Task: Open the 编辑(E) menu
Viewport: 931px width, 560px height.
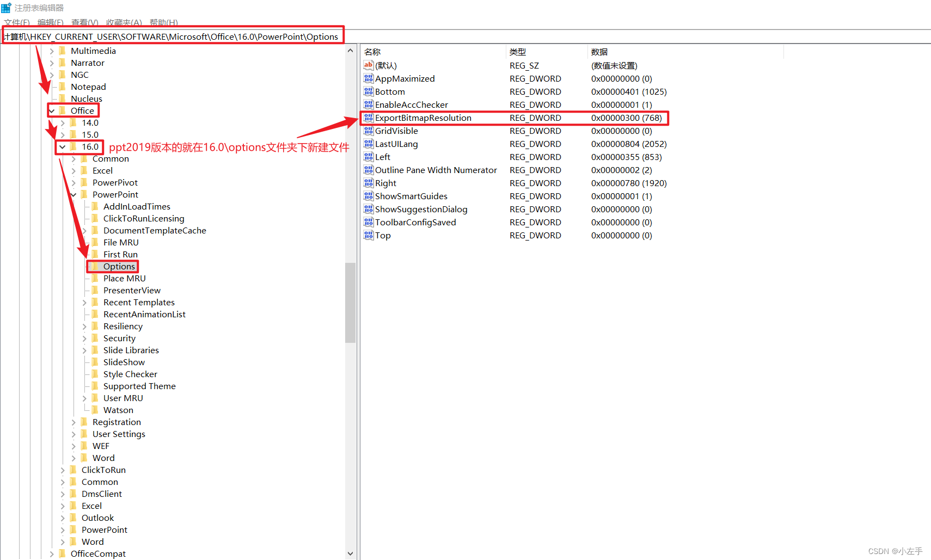Action: [x=51, y=22]
